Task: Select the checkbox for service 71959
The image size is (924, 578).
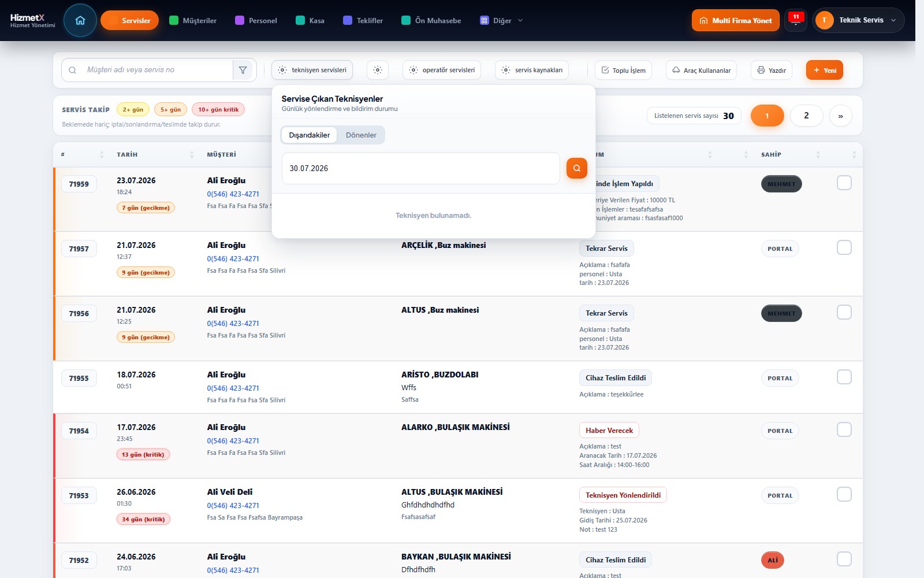Action: coord(844,183)
